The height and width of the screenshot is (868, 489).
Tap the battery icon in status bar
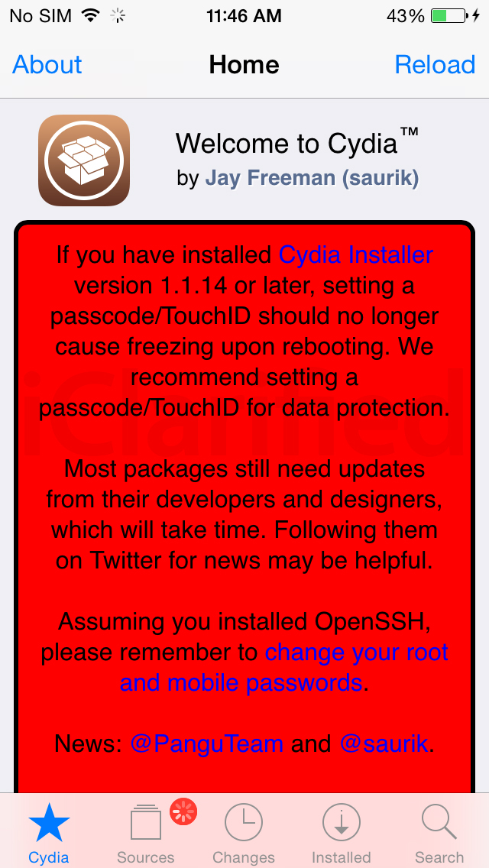point(449,16)
